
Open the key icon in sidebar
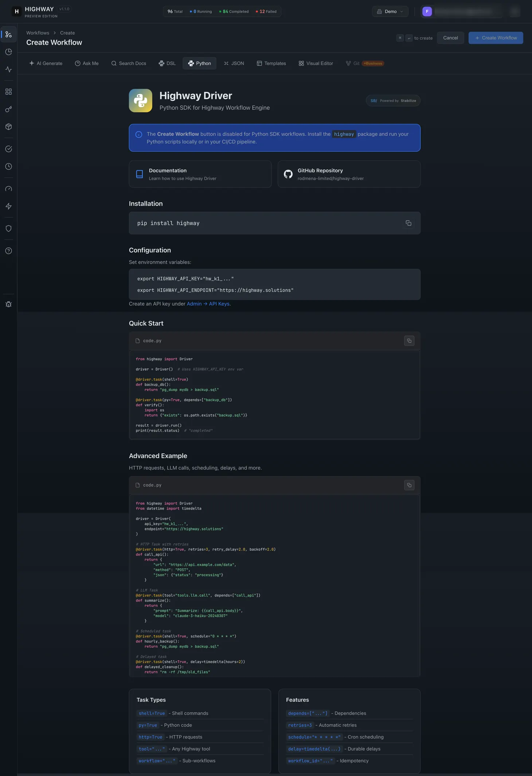[x=8, y=109]
